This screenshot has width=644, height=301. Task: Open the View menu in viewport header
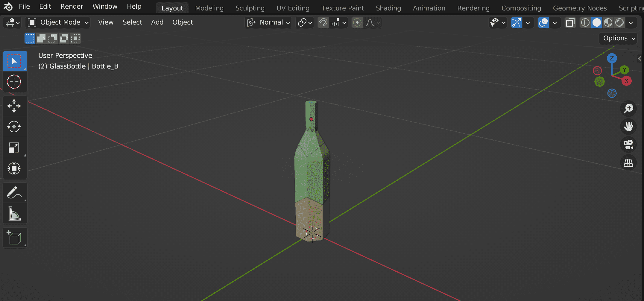click(x=106, y=22)
